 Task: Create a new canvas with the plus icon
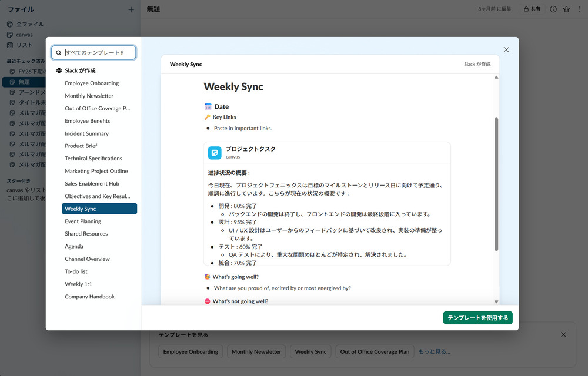[x=132, y=9]
